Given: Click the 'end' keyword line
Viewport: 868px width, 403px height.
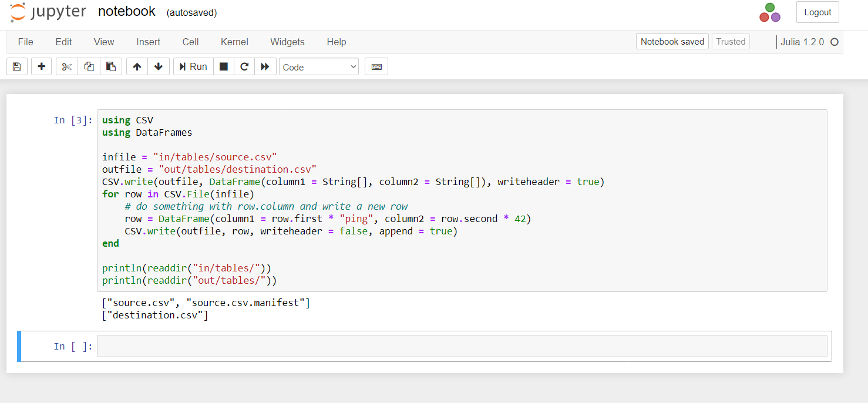Looking at the screenshot, I should point(110,243).
